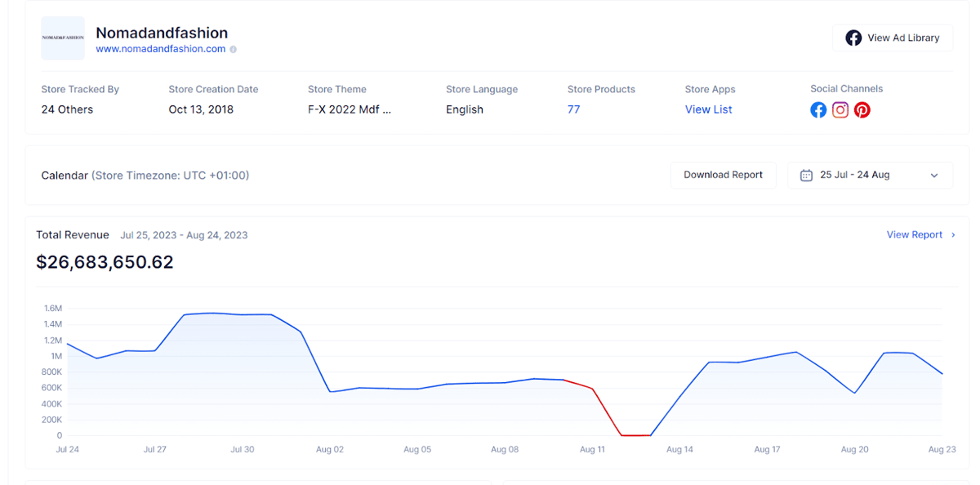Click the Download Report button

[723, 175]
